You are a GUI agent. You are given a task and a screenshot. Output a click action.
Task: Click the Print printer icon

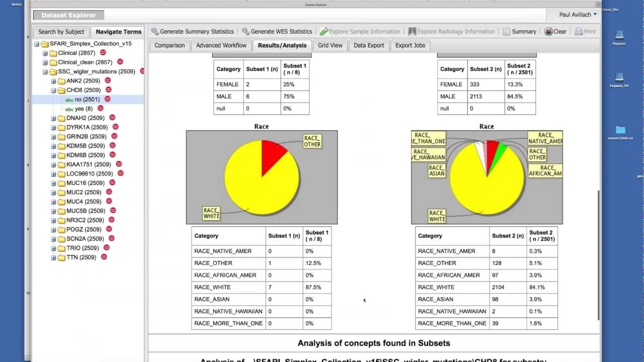[579, 31]
